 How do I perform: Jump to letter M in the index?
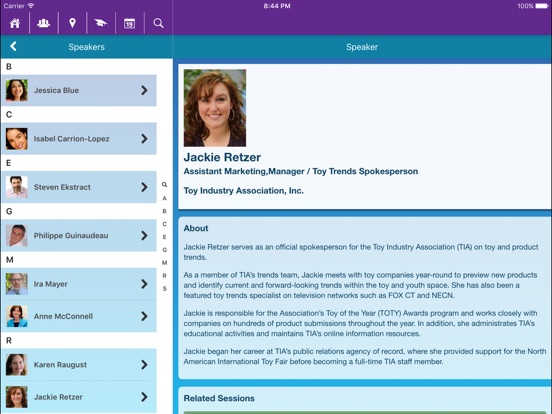[164, 263]
